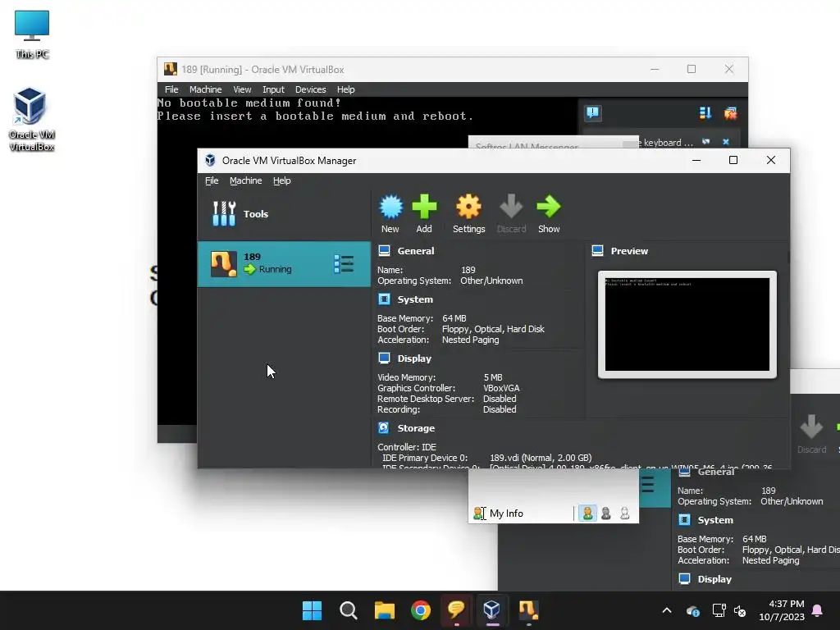Click the VM preview thumbnail

[687, 325]
